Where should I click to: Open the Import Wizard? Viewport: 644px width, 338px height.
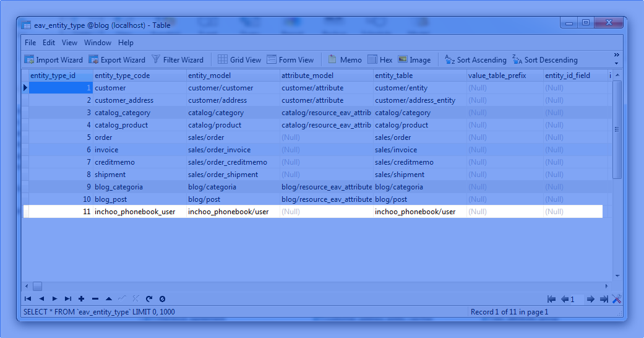53,60
